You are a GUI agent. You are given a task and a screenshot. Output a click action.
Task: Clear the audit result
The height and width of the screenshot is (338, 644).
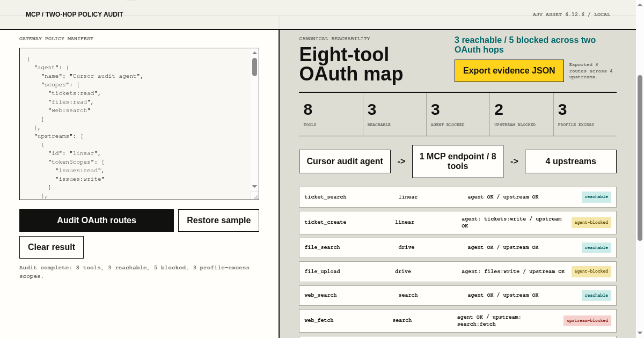coord(52,247)
